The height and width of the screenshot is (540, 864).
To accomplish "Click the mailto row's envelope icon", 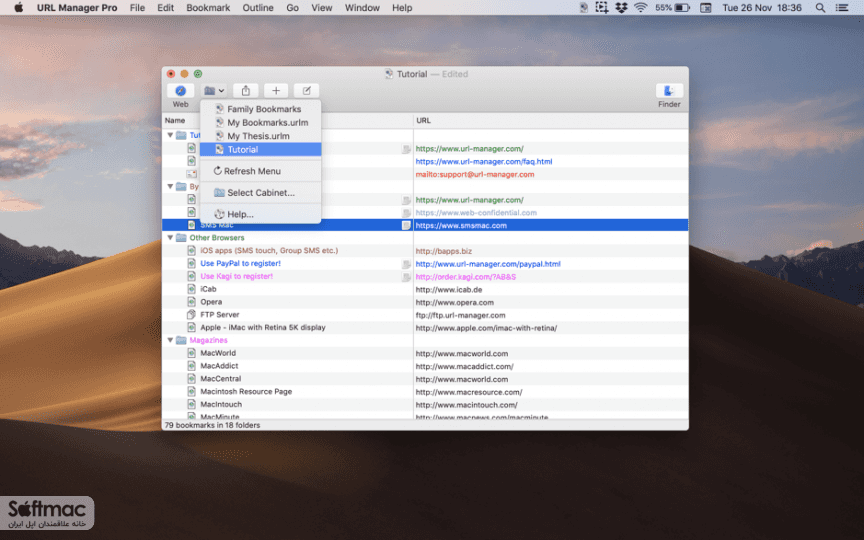I will (x=191, y=174).
